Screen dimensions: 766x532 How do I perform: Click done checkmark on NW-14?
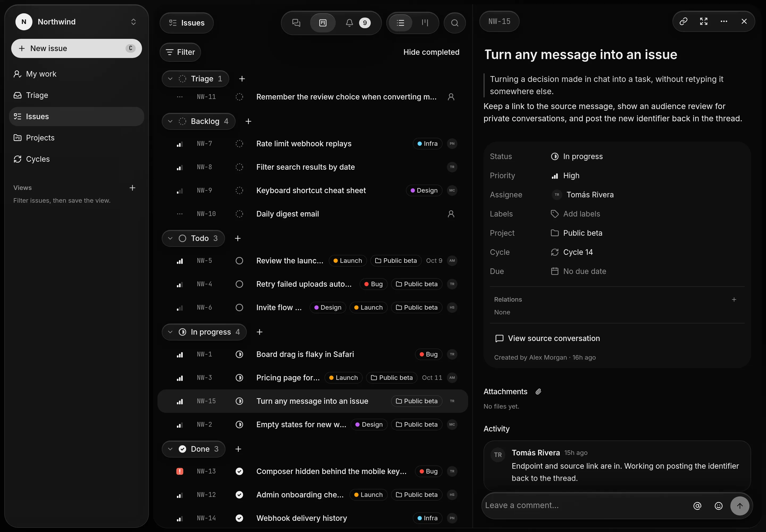coord(239,518)
